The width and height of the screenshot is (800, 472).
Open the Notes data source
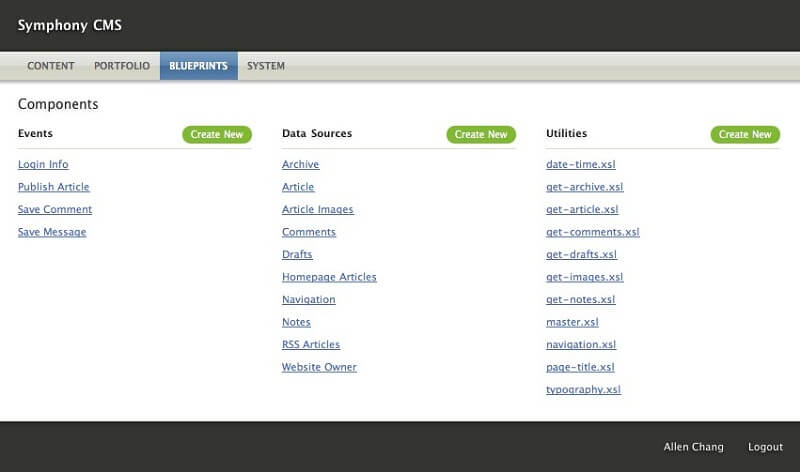click(x=296, y=322)
